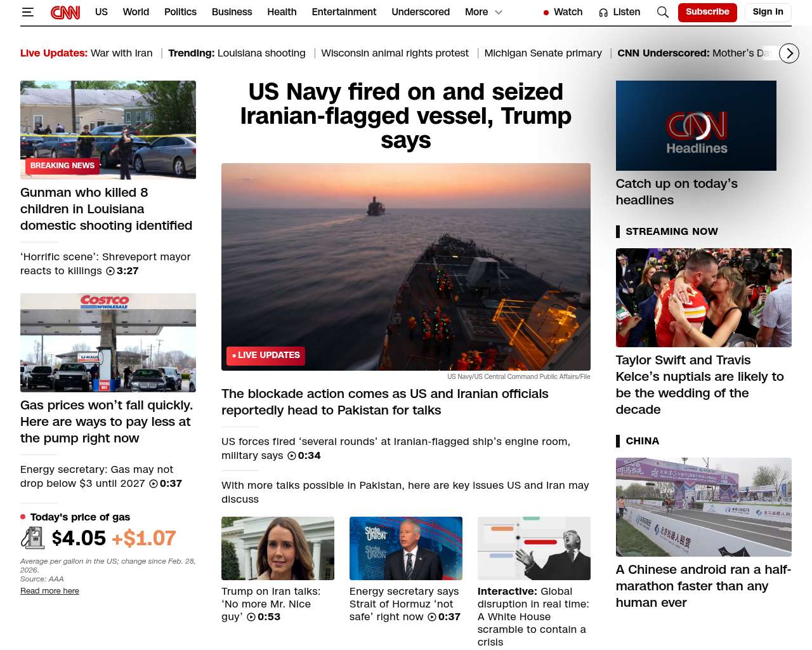Click the Sign in button
Image resolution: width=812 pixels, height=650 pixels.
(x=768, y=12)
